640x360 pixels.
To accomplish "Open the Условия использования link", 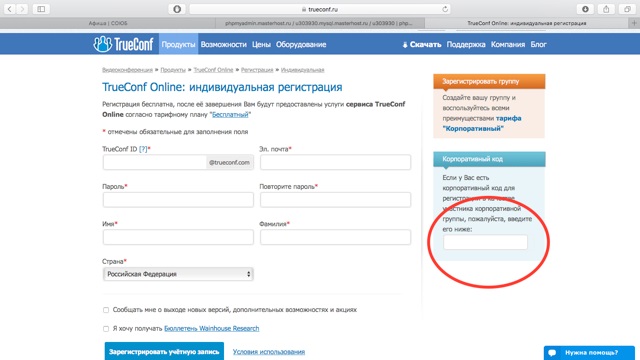I will coord(269,351).
